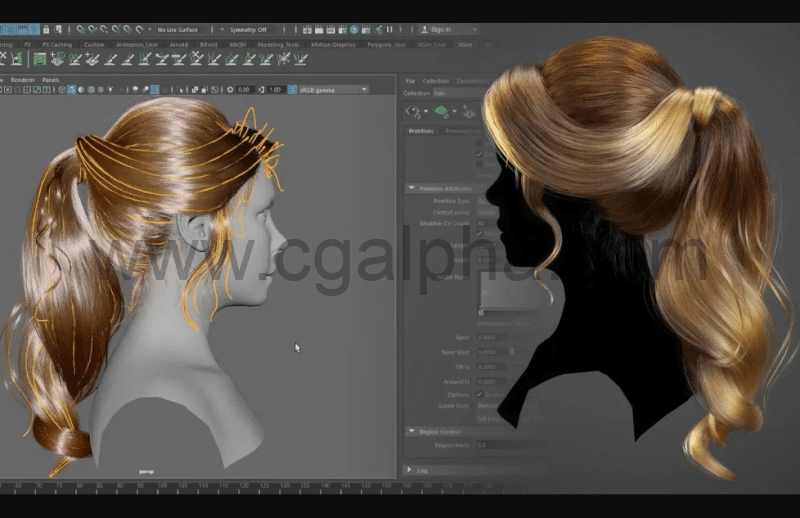800x518 pixels.
Task: Switch to the Arnold shelf tab
Action: point(179,45)
